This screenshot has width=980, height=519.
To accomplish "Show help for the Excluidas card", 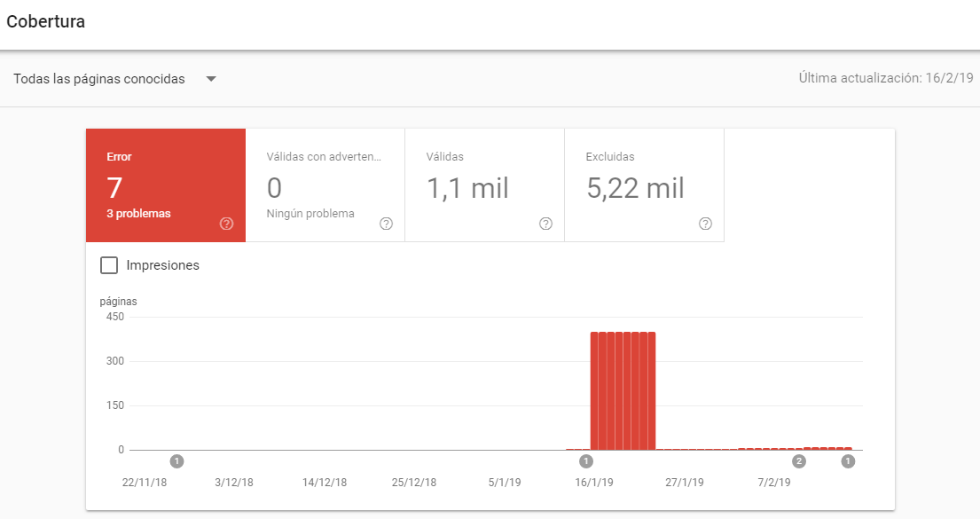I will click(705, 224).
